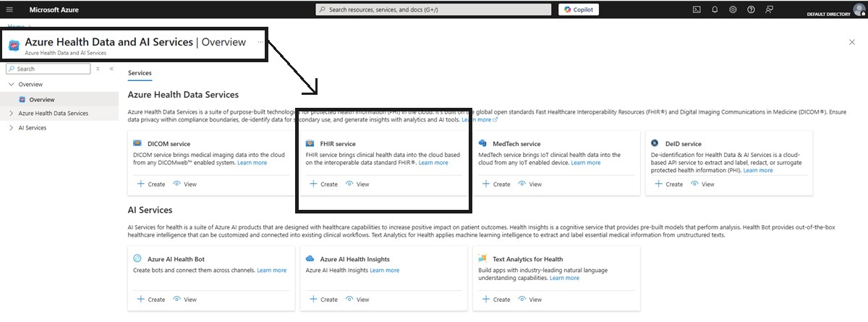This screenshot has height=322, width=868.
Task: Click the FHIR service icon
Action: tap(310, 143)
